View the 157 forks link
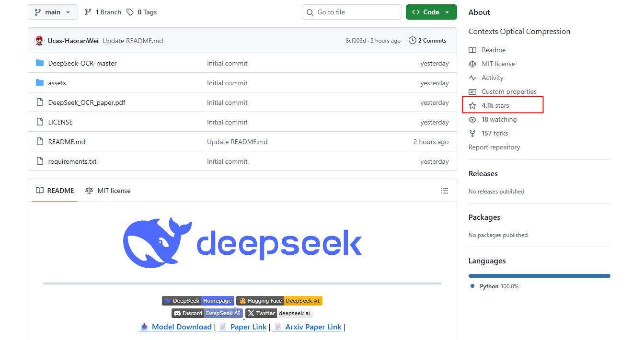644x340 pixels. 494,133
